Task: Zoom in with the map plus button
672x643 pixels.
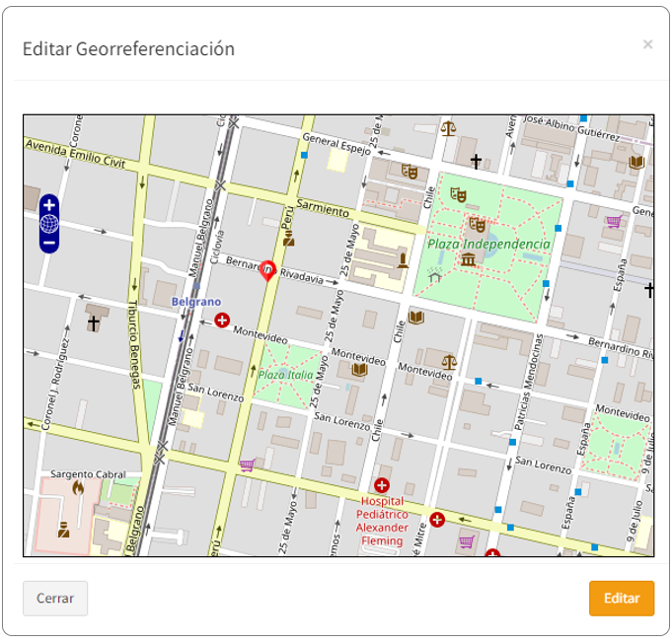Action: pos(49,205)
